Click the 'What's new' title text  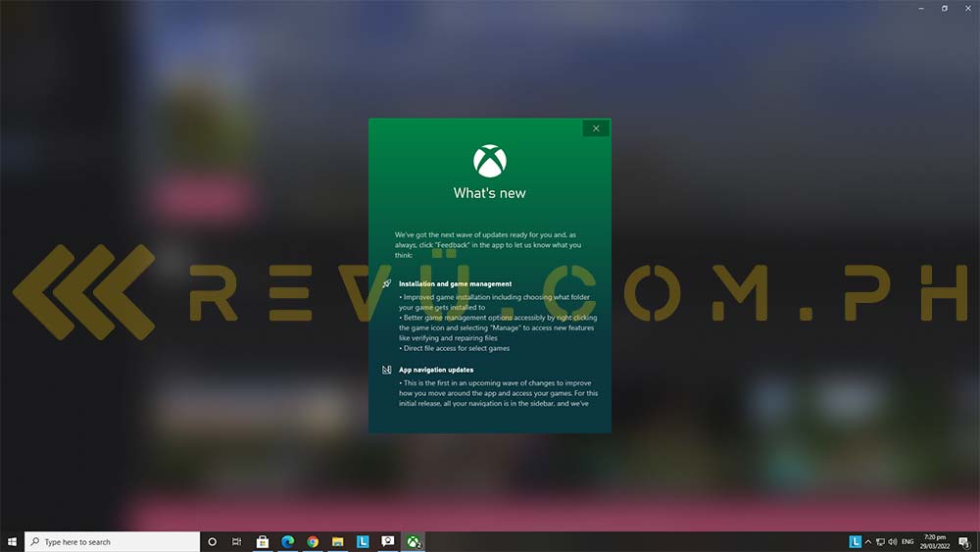489,193
